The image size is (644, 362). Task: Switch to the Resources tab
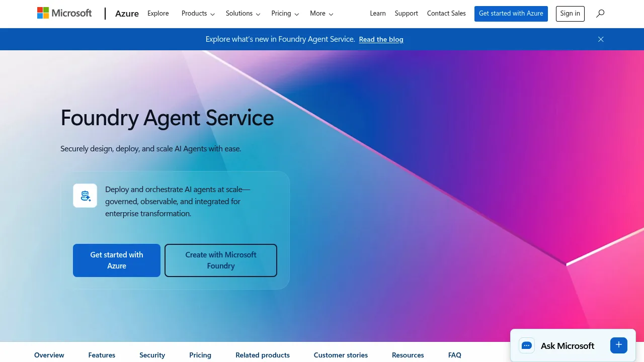click(x=408, y=355)
